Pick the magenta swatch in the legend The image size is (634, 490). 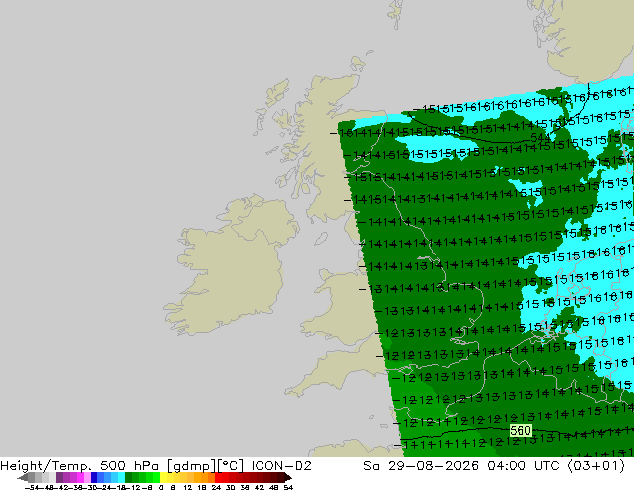80,477
